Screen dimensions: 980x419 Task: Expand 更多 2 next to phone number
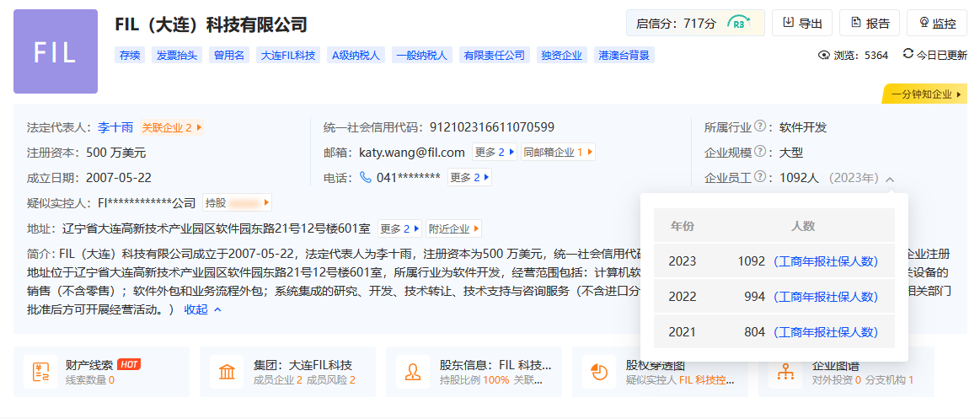pos(470,178)
